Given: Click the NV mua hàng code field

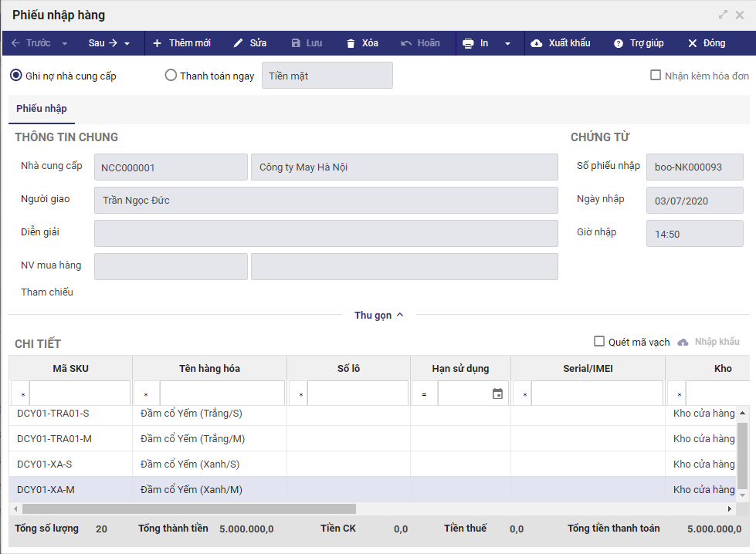Looking at the screenshot, I should click(x=171, y=266).
